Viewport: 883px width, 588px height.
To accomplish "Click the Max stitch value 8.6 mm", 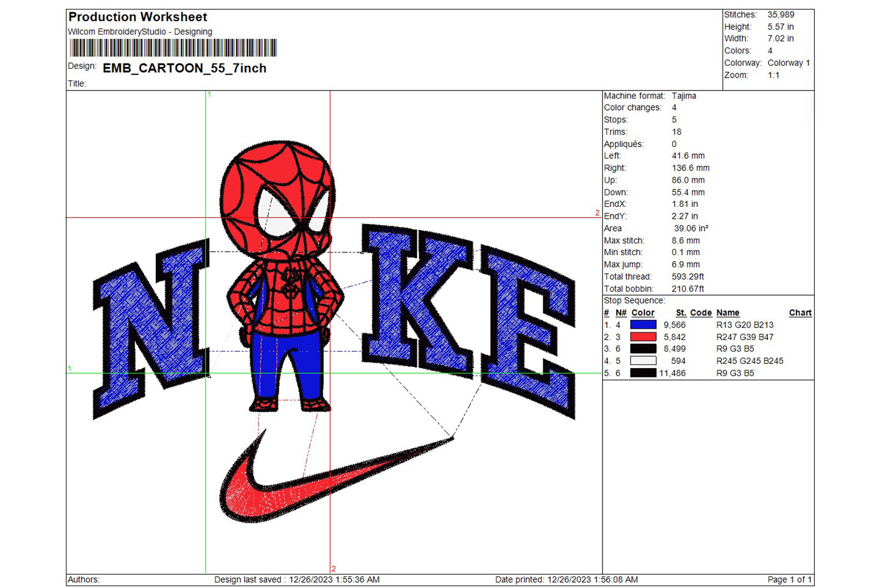I will pos(685,240).
